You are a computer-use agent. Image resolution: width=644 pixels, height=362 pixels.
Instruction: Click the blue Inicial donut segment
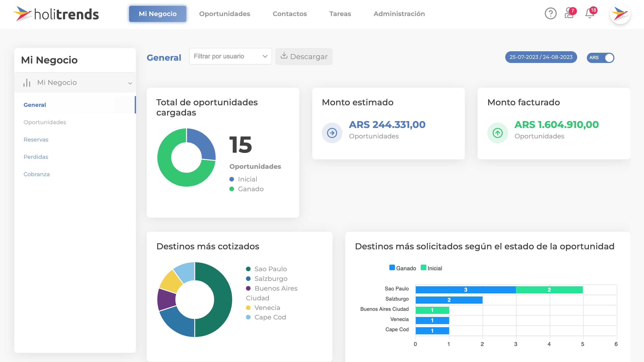coord(203,143)
